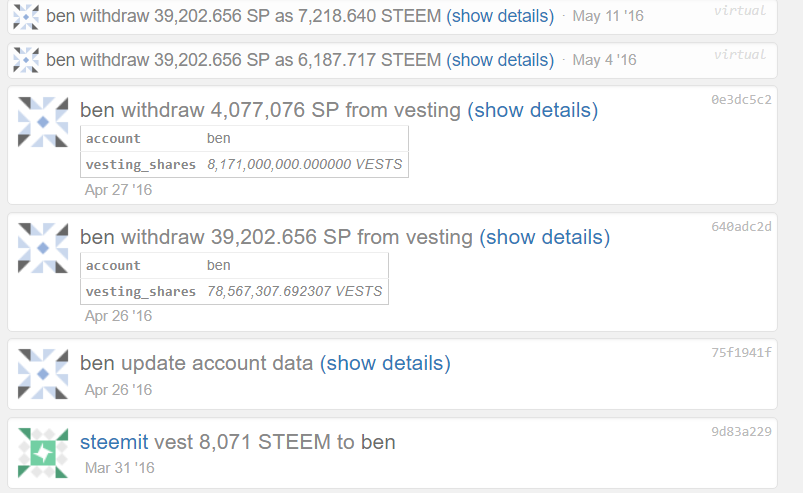Expand details for 6,187.717 STEEM withdrawal
Image resolution: width=803 pixels, height=493 pixels.
pyautogui.click(x=500, y=60)
